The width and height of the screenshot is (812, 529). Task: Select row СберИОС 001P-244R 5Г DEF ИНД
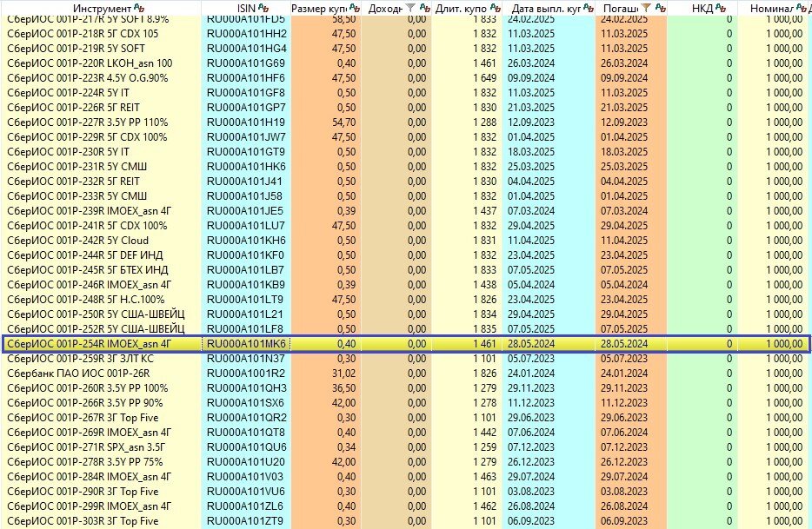[406, 255]
